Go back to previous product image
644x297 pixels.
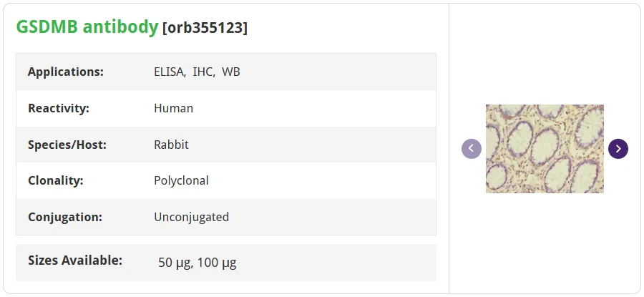(x=472, y=149)
